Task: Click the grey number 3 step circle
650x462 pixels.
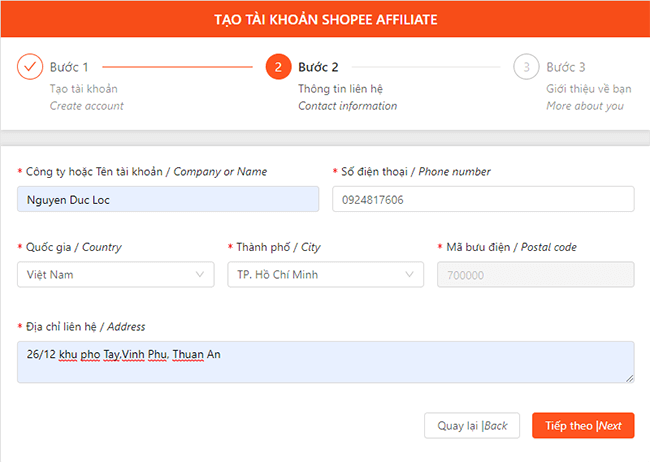Action: tap(526, 67)
